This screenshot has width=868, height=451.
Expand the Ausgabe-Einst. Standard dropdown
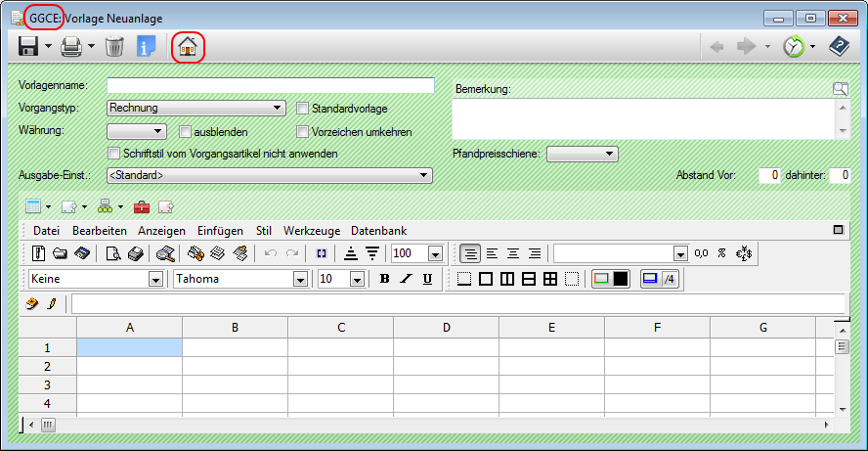point(270,175)
